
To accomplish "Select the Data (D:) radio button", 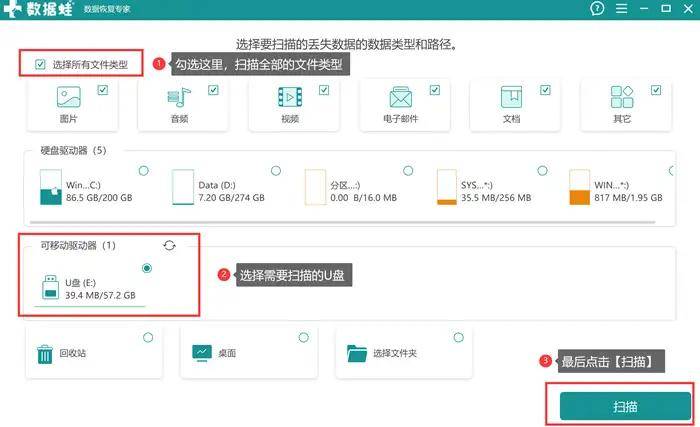I will (276, 171).
